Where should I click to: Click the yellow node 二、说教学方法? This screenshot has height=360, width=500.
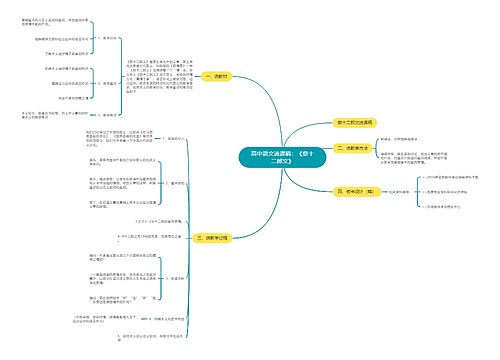[x=352, y=148]
